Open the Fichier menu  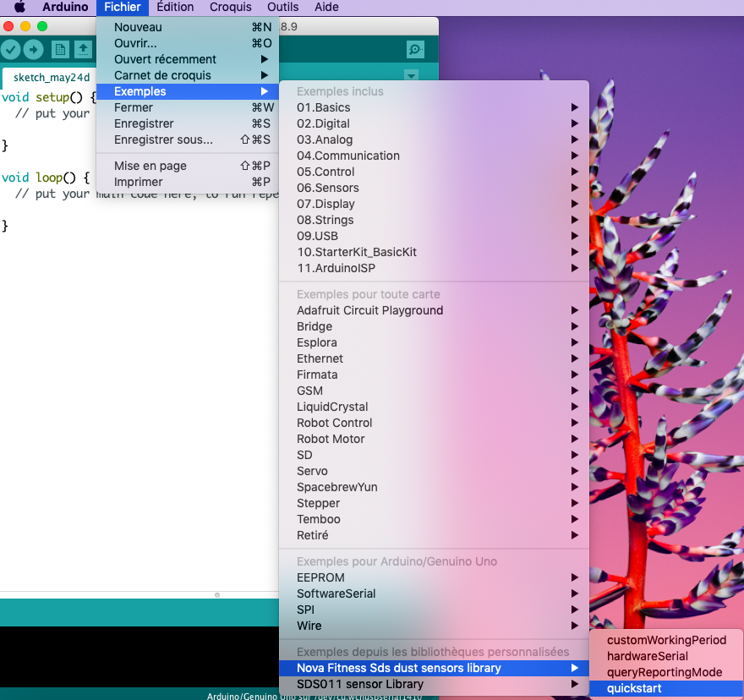123,7
